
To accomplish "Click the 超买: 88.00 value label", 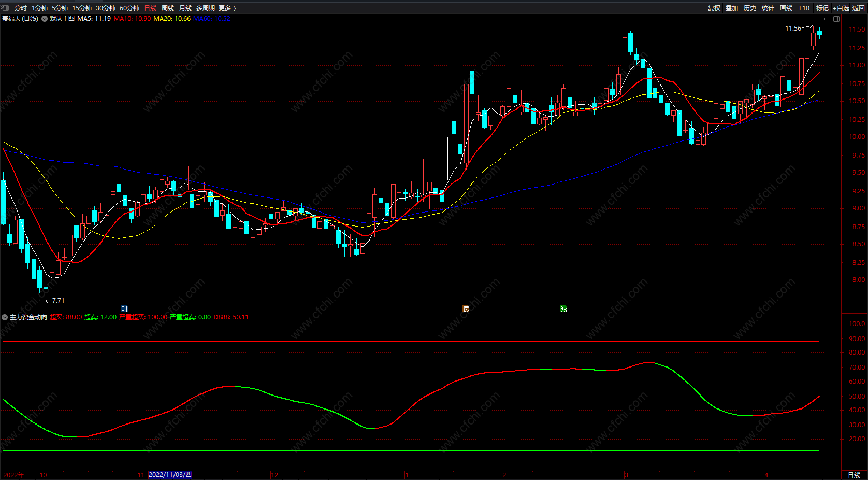I will 66,317.
